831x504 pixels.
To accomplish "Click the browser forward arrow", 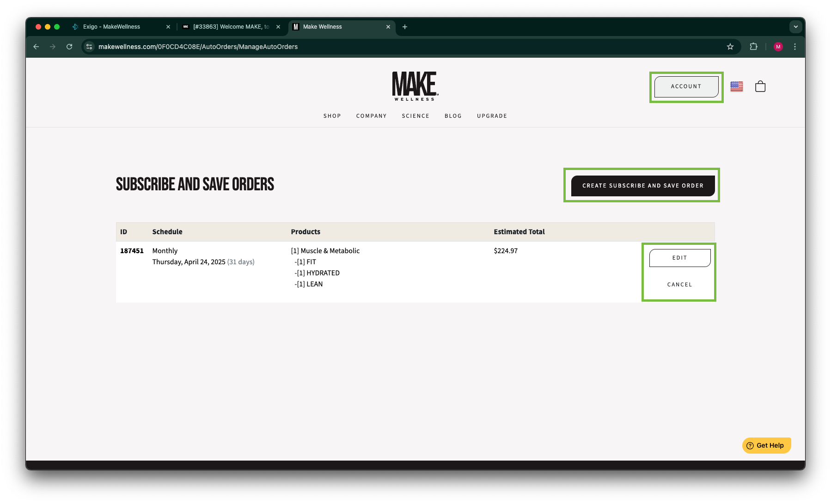I will (53, 47).
